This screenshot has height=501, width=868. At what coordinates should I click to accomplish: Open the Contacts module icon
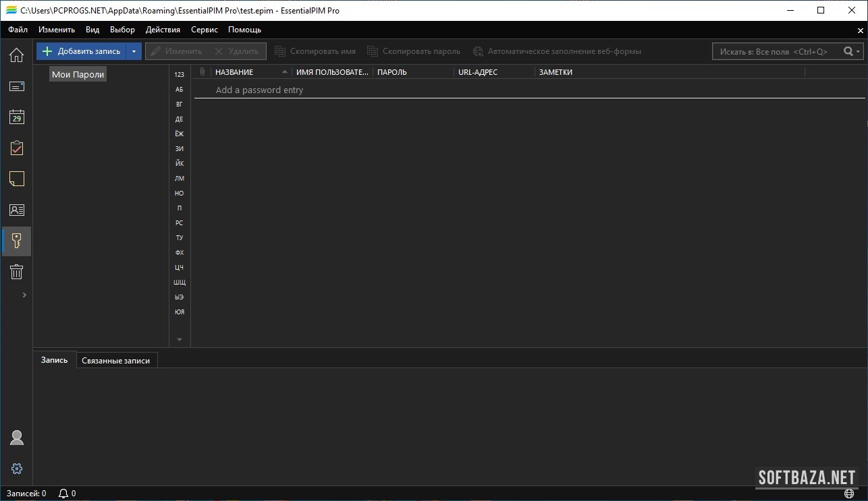[16, 210]
